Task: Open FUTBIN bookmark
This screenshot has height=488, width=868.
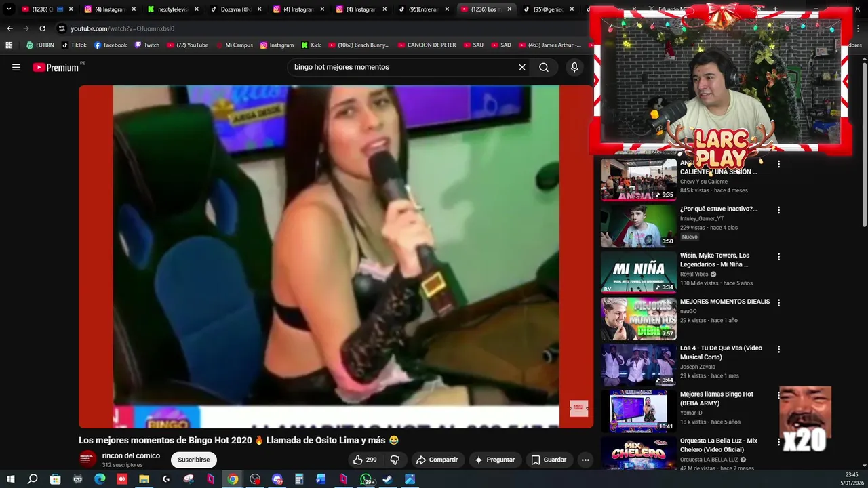Action: tap(40, 45)
